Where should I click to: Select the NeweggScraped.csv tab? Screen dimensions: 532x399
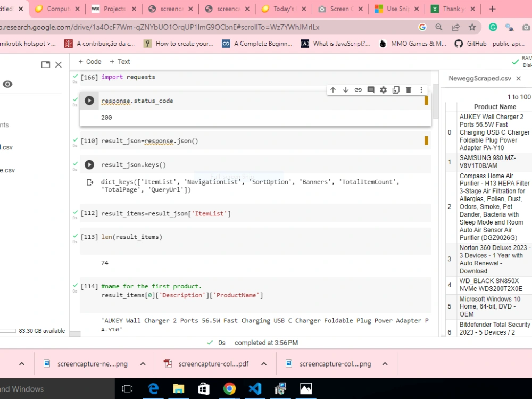pyautogui.click(x=480, y=78)
